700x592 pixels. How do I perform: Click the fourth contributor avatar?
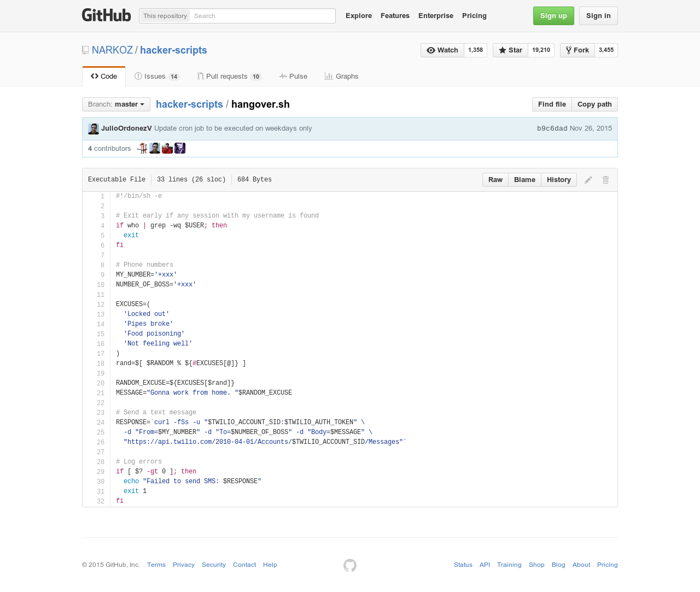pos(180,148)
